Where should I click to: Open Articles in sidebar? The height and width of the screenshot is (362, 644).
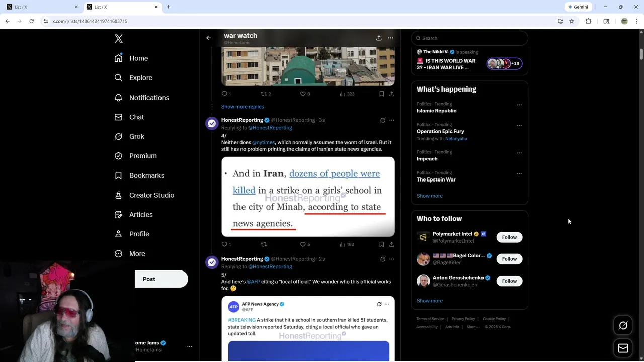pyautogui.click(x=133, y=215)
